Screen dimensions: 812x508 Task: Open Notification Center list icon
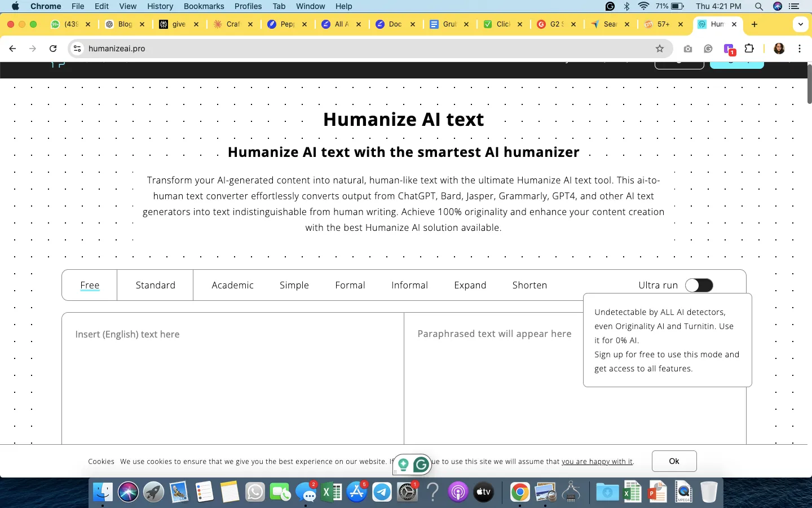tap(795, 6)
